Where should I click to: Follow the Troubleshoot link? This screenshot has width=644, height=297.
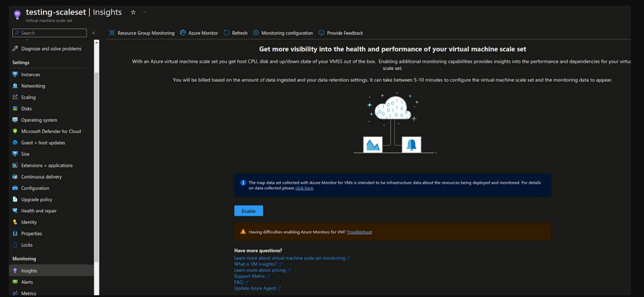pyautogui.click(x=359, y=232)
